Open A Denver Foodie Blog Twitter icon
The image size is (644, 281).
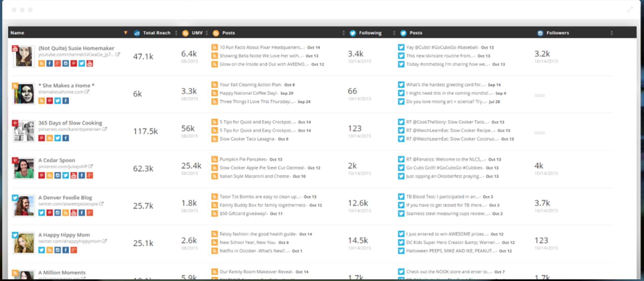tap(41, 213)
